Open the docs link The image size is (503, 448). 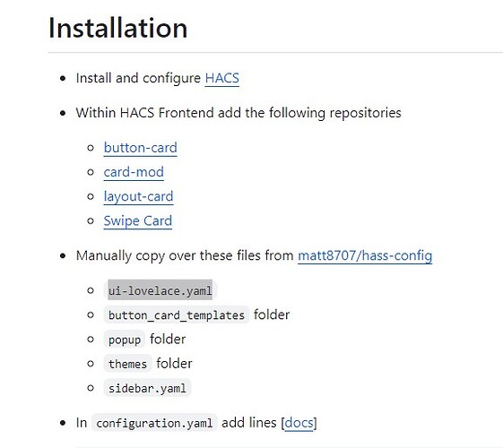(299, 423)
